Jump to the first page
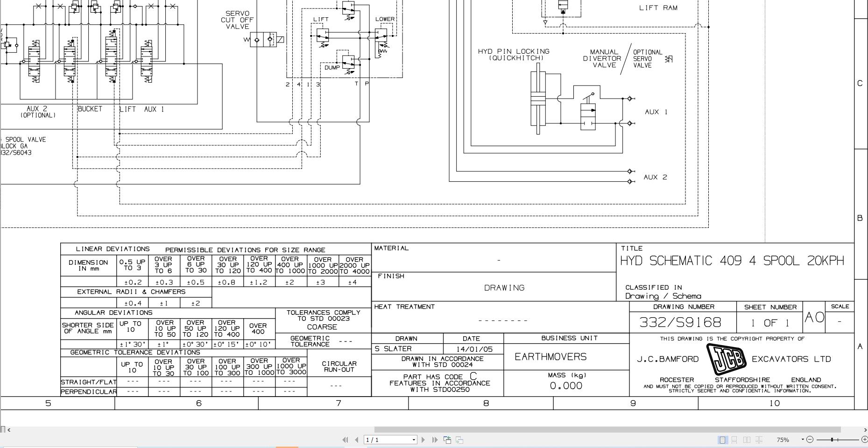 [x=346, y=440]
